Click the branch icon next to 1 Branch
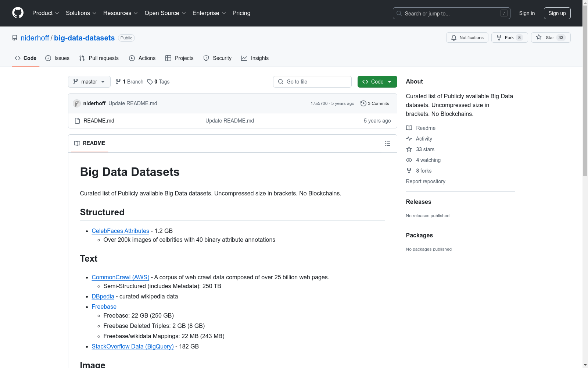Image resolution: width=588 pixels, height=368 pixels. click(118, 82)
